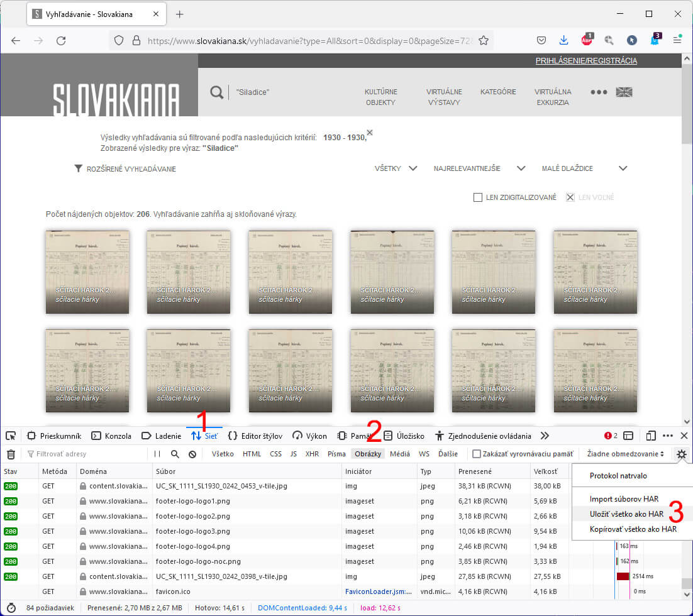Activate the DevTools element picker icon
Viewport: 693px width, 616px height.
click(11, 436)
